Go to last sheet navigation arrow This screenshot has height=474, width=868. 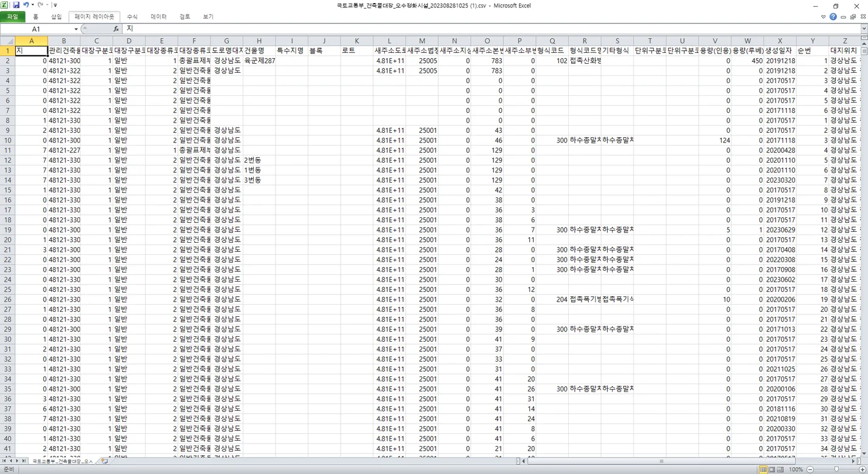pyautogui.click(x=24, y=461)
